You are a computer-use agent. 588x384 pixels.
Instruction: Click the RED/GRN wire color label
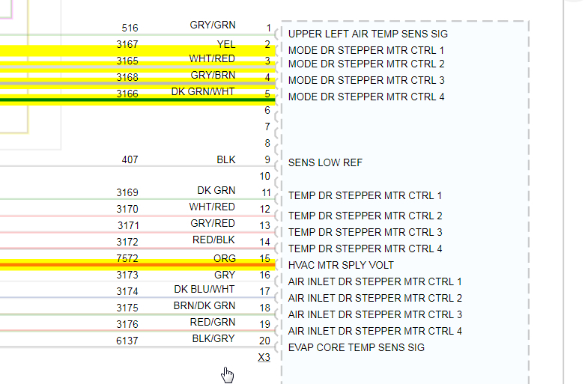point(213,323)
